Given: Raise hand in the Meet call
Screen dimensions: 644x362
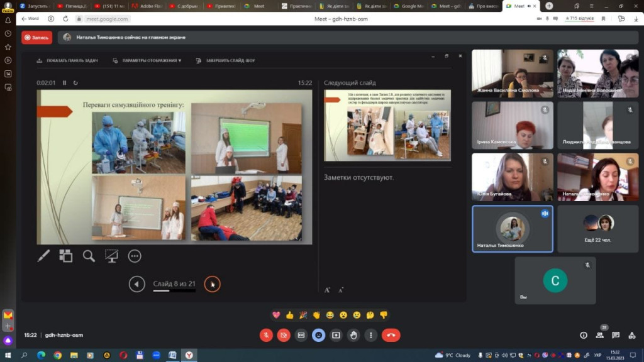Looking at the screenshot, I should click(x=353, y=335).
